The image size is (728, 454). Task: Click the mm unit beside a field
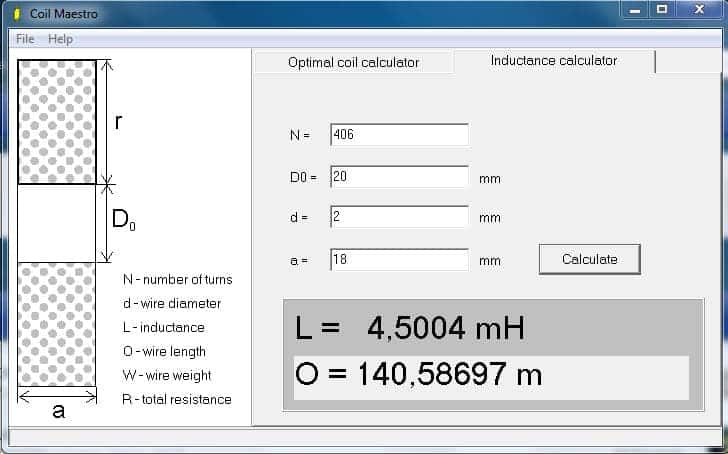point(490,261)
